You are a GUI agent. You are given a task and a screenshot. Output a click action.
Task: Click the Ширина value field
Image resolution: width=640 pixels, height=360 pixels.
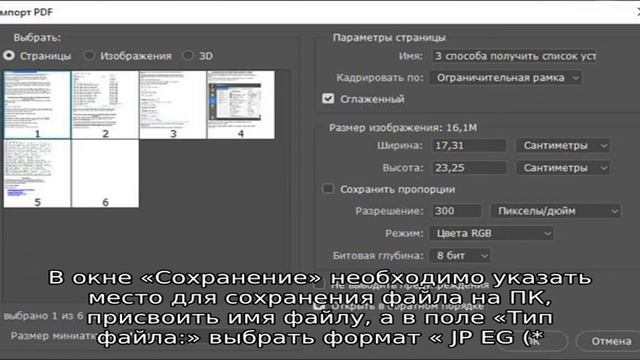[469, 146]
